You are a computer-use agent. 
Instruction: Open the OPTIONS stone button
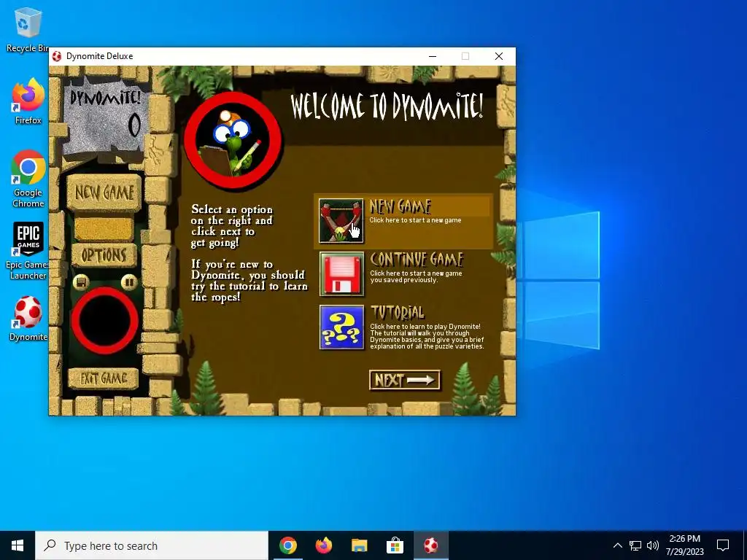(104, 255)
